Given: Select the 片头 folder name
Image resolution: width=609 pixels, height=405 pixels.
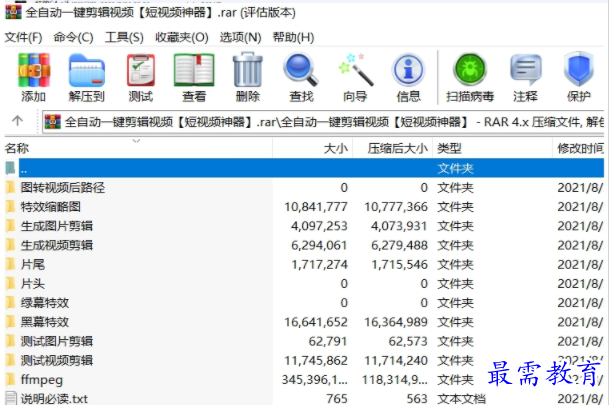Looking at the screenshot, I should [33, 283].
